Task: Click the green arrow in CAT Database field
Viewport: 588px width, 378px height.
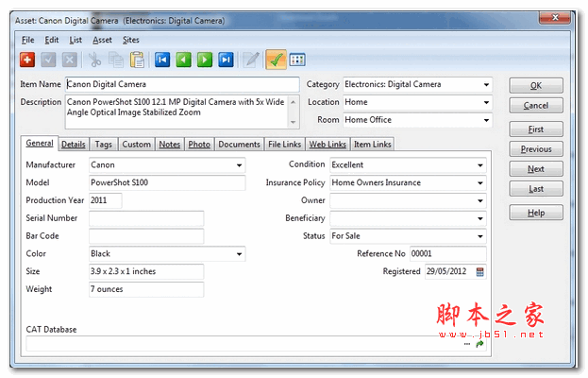Action: point(479,345)
